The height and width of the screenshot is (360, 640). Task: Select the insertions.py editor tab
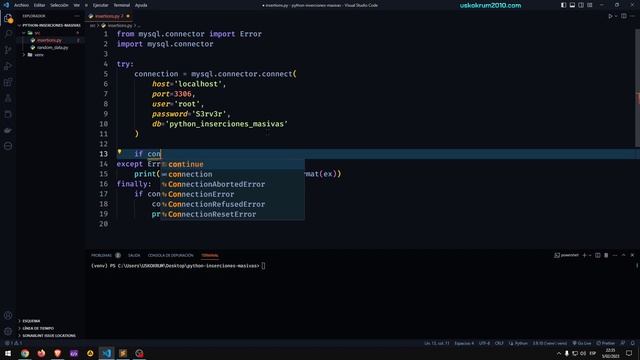pos(109,16)
